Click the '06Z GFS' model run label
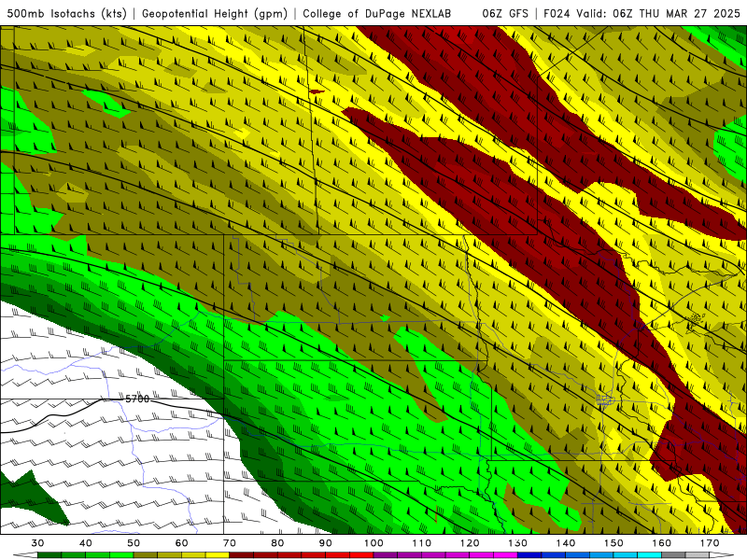Screen dimensions: 747x560 click(505, 14)
